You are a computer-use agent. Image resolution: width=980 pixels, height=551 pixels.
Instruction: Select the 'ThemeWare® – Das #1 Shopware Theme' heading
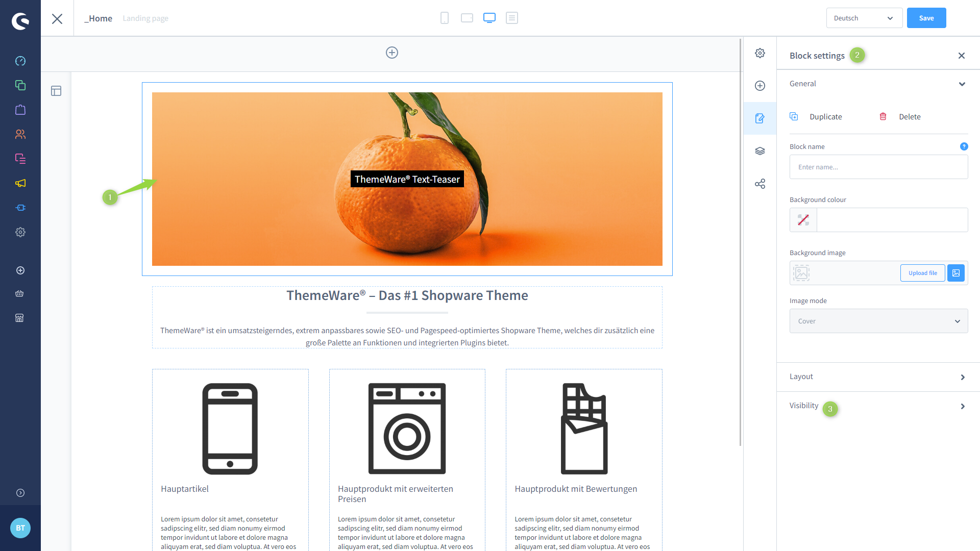tap(407, 295)
